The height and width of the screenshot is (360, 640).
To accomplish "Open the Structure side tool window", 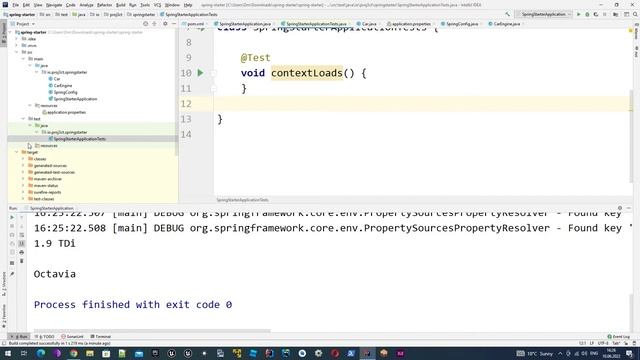I will click(4, 284).
